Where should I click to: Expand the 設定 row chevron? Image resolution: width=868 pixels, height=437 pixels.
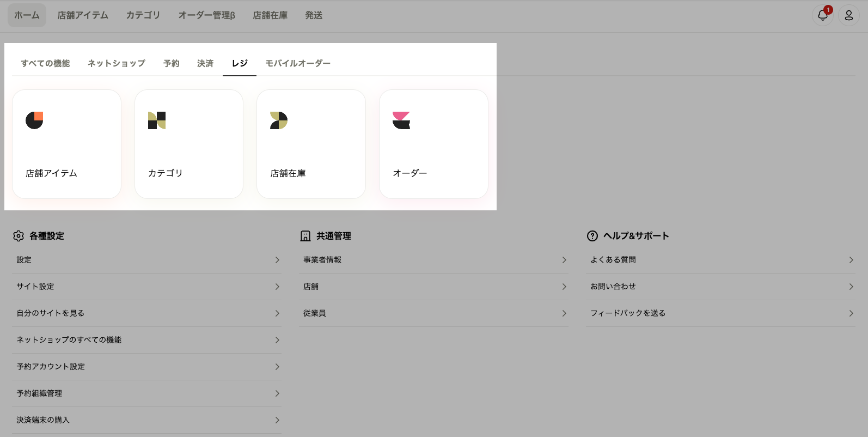pyautogui.click(x=277, y=260)
